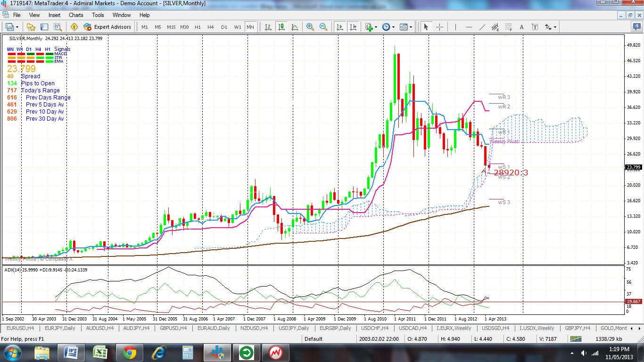Open the Window menu
The height and width of the screenshot is (362, 644).
click(122, 15)
